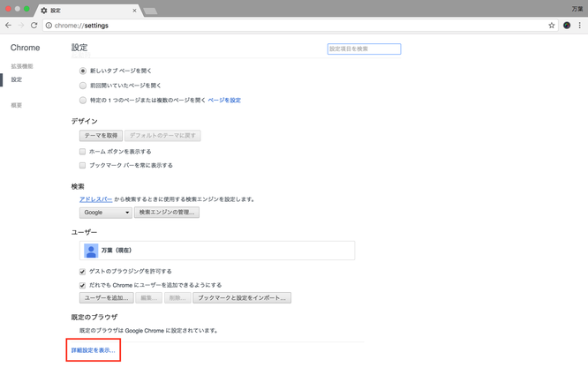Click the アドレスバー link
The width and height of the screenshot is (588, 367).
[96, 199]
